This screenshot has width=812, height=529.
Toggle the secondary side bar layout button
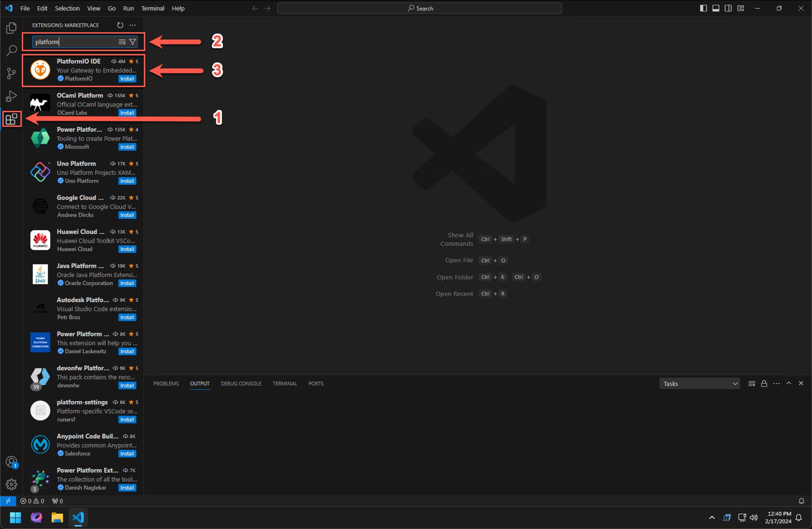(x=728, y=8)
